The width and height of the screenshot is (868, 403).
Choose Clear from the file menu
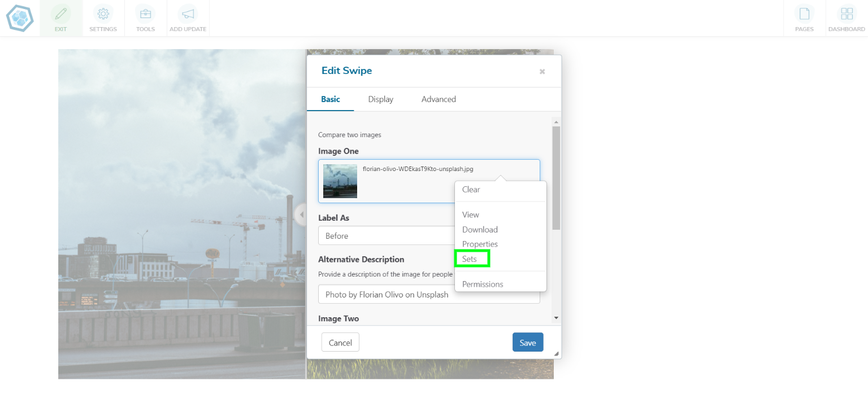(471, 190)
